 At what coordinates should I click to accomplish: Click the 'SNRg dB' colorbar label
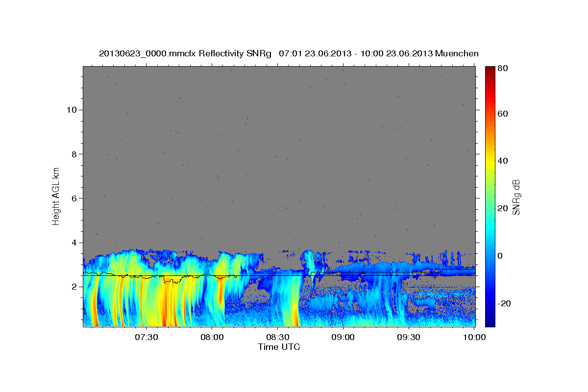tap(516, 197)
